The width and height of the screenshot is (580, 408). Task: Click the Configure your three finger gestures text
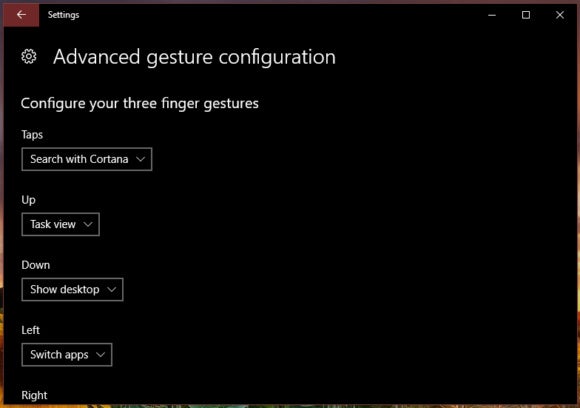tap(139, 104)
